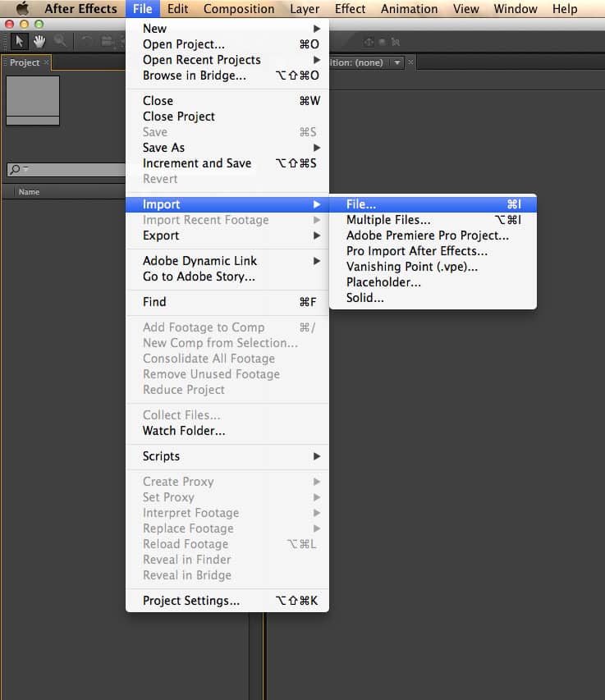
Task: Click the local axis mode icon
Action: (369, 42)
